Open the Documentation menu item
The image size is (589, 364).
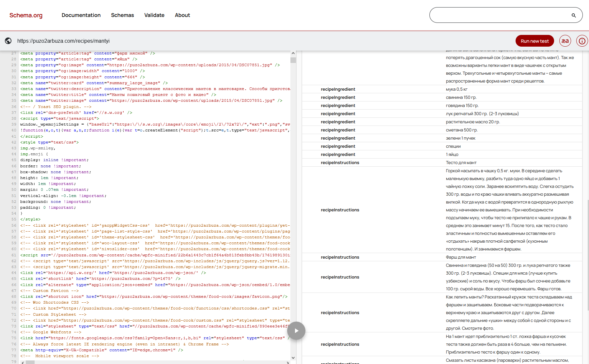coord(81,15)
